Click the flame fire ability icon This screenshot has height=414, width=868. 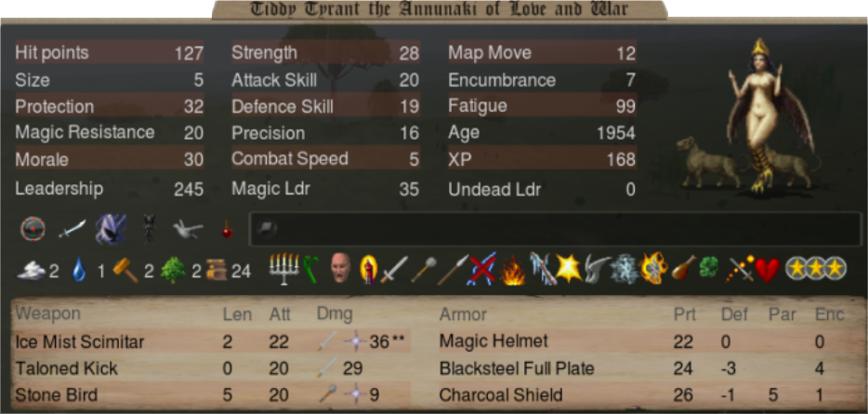513,270
